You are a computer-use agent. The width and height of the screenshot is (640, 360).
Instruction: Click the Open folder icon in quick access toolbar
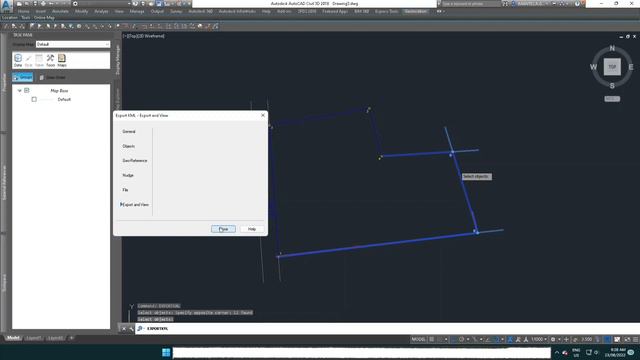tap(27, 4)
